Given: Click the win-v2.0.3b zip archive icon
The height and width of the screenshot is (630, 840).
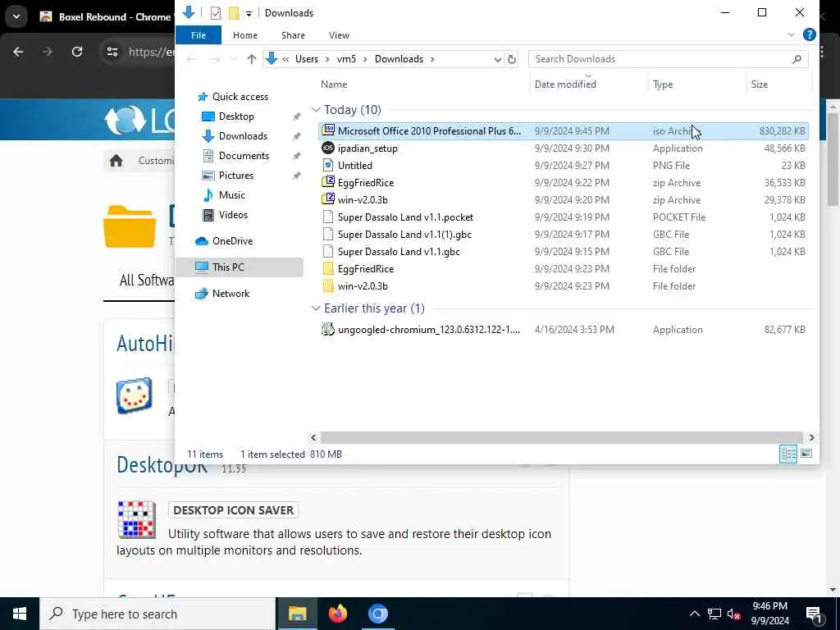Looking at the screenshot, I should pos(328,199).
